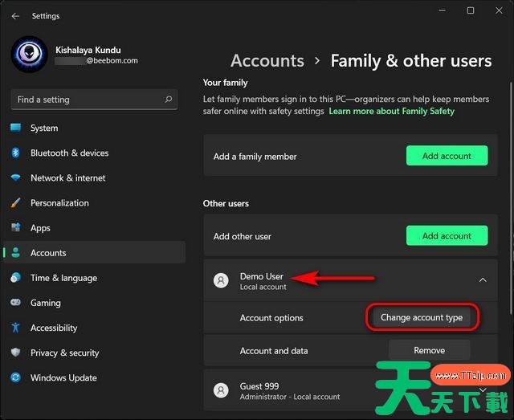Click the Personalization paintbrush icon
This screenshot has width=514, height=420.
pyautogui.click(x=15, y=203)
